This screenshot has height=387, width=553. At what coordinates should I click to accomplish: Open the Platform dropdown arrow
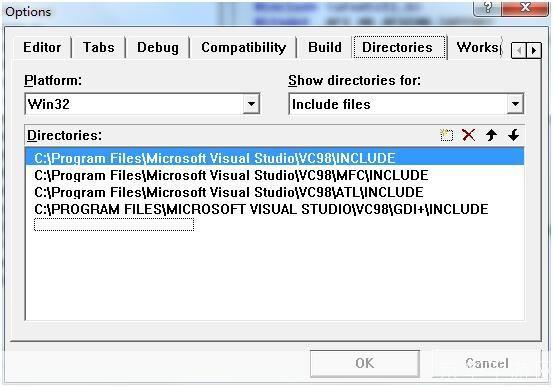pyautogui.click(x=251, y=104)
